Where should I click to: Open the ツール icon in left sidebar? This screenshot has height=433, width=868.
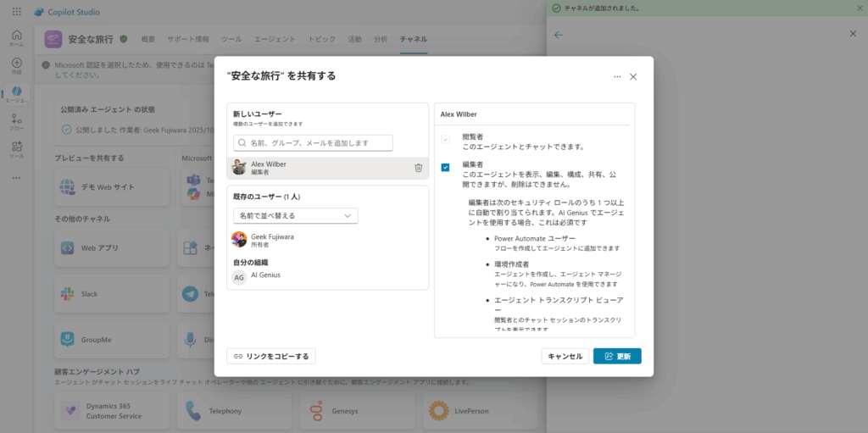click(x=16, y=149)
